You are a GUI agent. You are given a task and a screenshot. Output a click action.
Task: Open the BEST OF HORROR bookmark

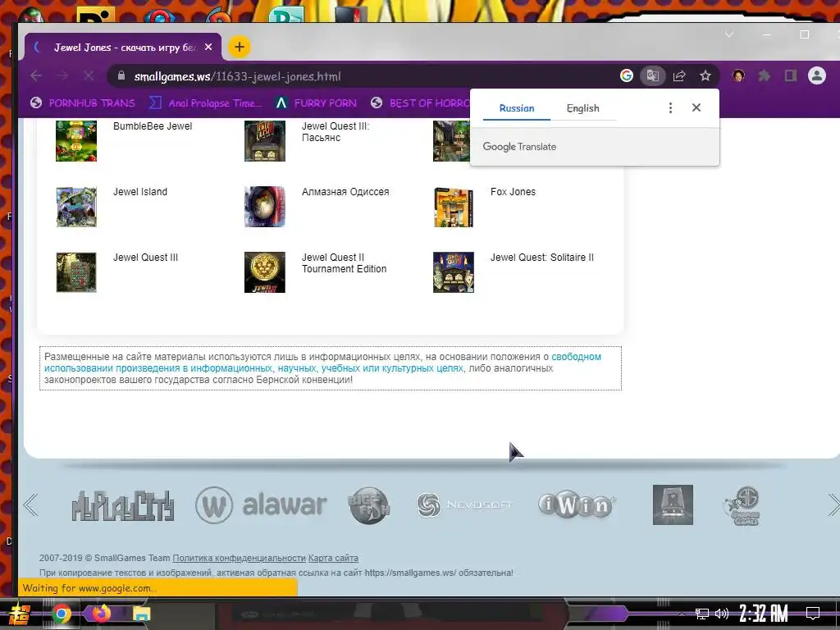(421, 103)
